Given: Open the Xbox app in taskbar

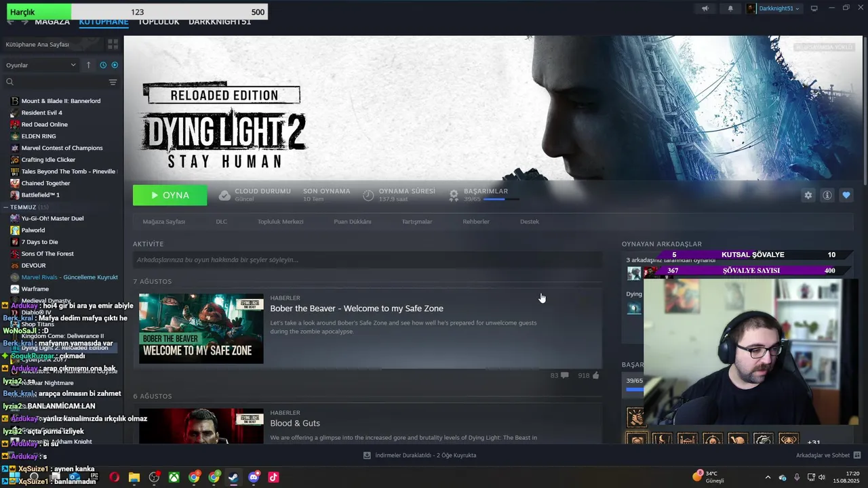Looking at the screenshot, I should [174, 477].
